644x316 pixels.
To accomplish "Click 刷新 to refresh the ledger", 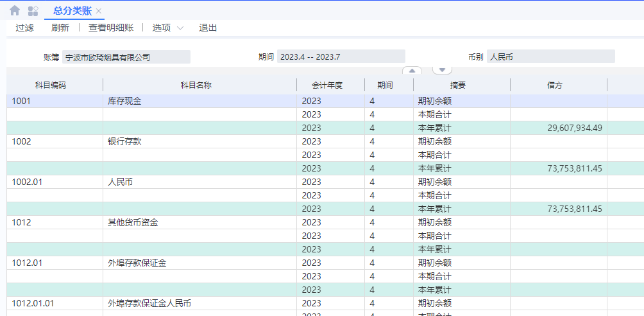I will [60, 28].
